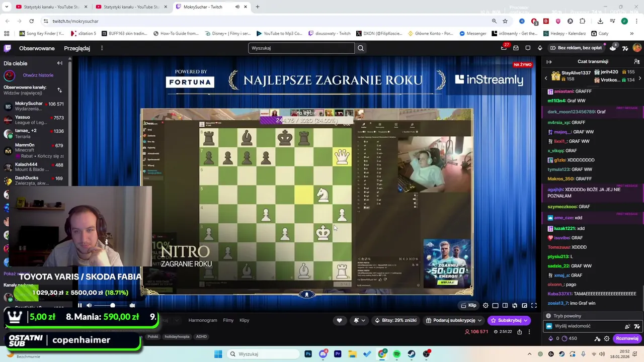
Task: Open Spotify from the taskbar
Action: point(396,354)
